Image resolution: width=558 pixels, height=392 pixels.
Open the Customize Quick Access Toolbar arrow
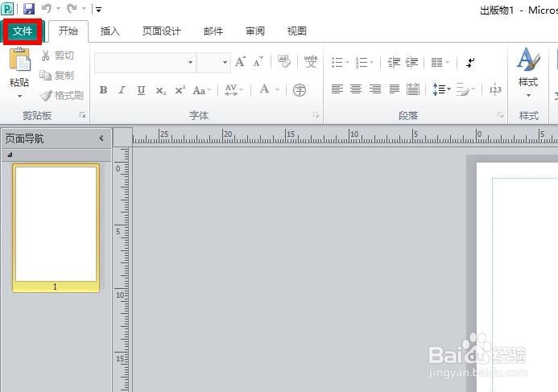click(x=98, y=9)
